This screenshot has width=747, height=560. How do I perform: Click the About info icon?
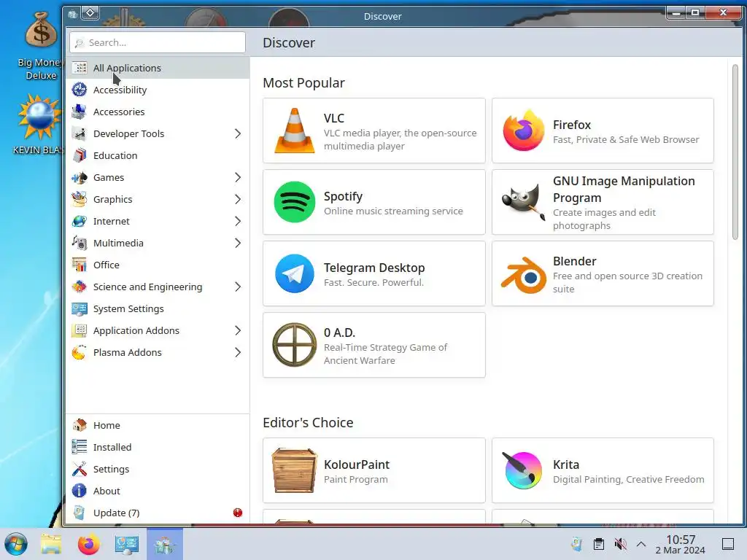pyautogui.click(x=79, y=491)
